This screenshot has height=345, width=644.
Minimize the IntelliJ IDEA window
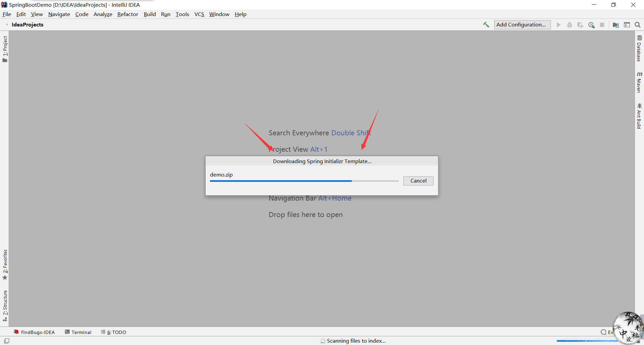point(594,5)
